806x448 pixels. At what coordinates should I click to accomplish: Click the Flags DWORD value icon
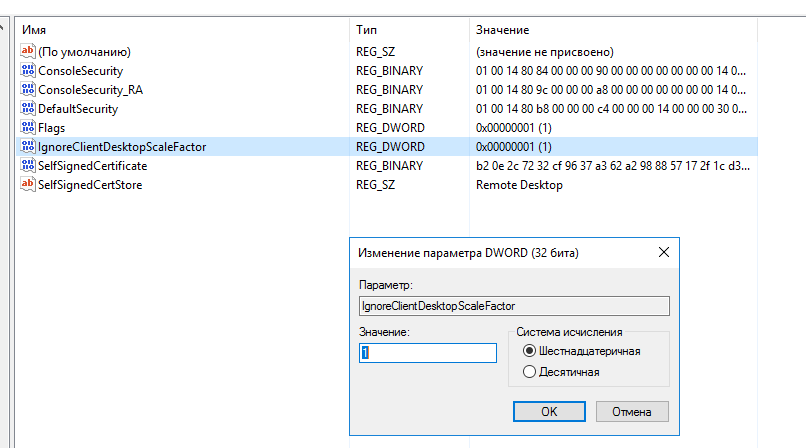click(x=28, y=127)
